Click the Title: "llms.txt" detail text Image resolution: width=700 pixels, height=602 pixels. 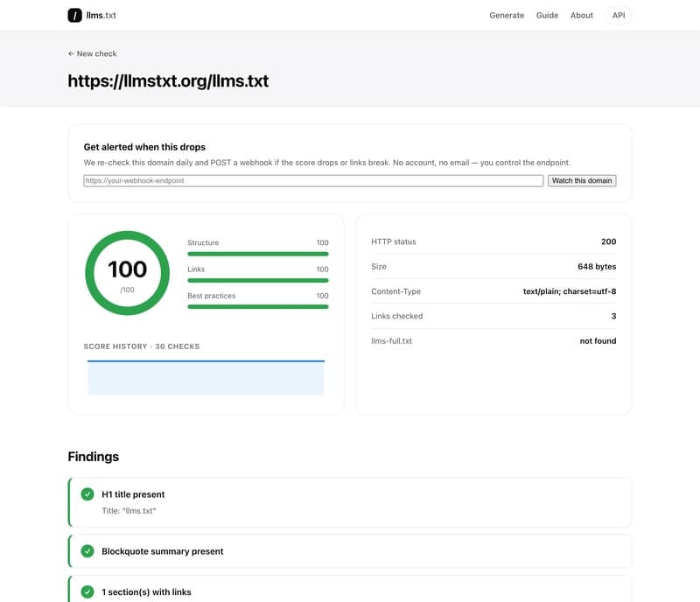click(x=129, y=510)
